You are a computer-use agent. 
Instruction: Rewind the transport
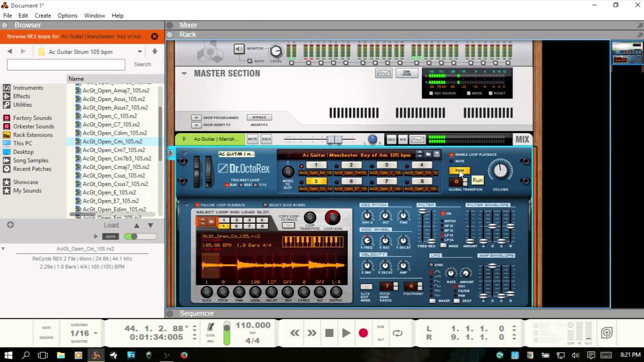(x=295, y=333)
